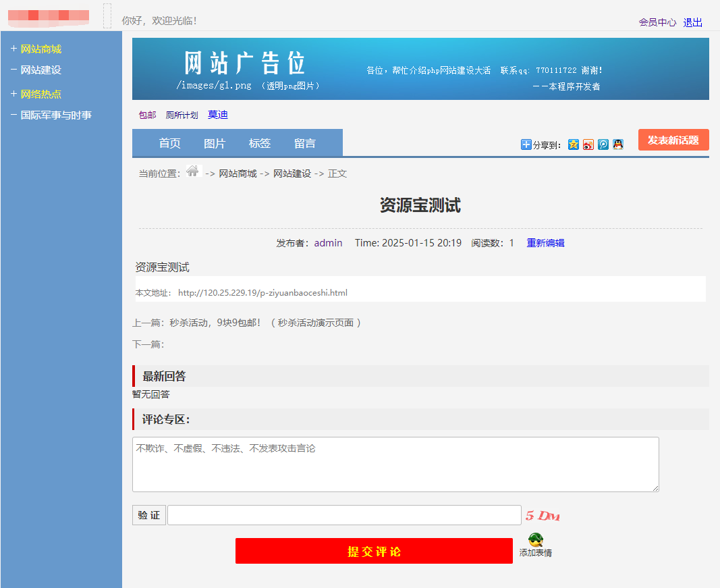Refresh the captcha verification image

tap(543, 516)
